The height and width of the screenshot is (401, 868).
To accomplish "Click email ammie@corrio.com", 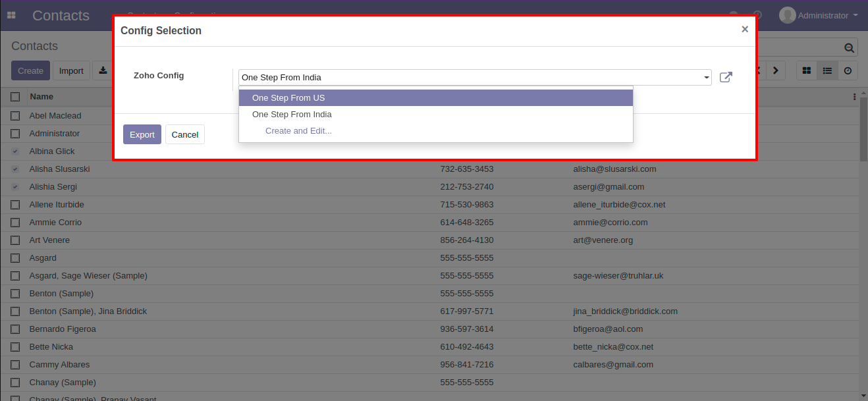I will click(x=610, y=223).
